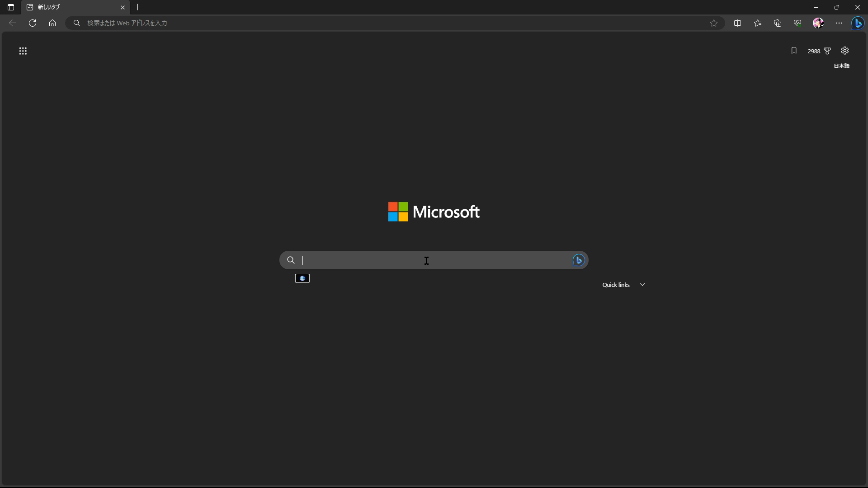Click the Quick links label
Screen dimensions: 868x488
pos(616,285)
